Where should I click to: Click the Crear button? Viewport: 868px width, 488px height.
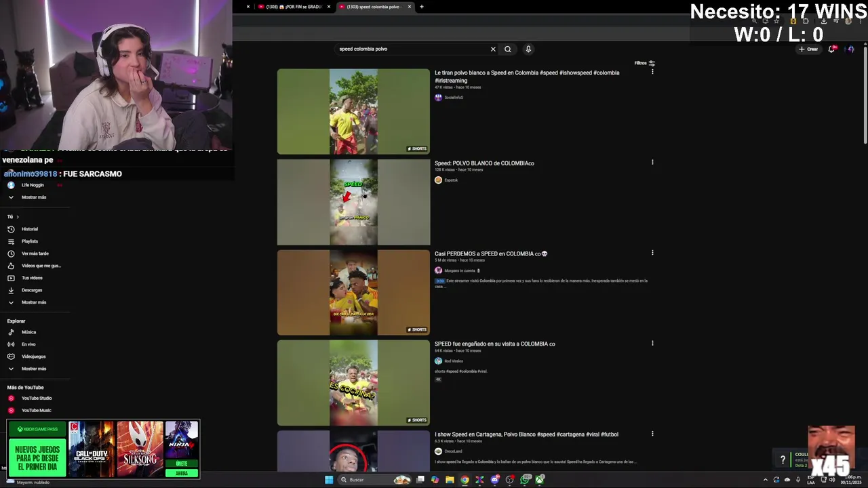[808, 49]
